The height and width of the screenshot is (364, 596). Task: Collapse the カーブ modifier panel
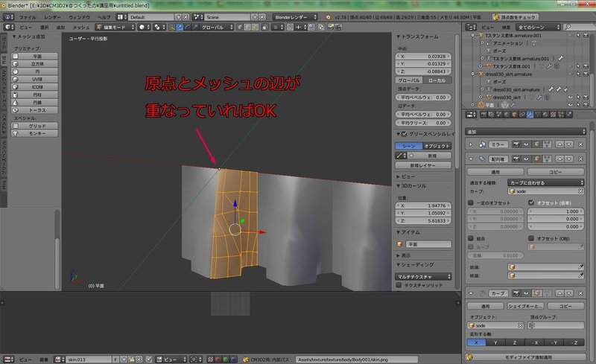(471, 293)
